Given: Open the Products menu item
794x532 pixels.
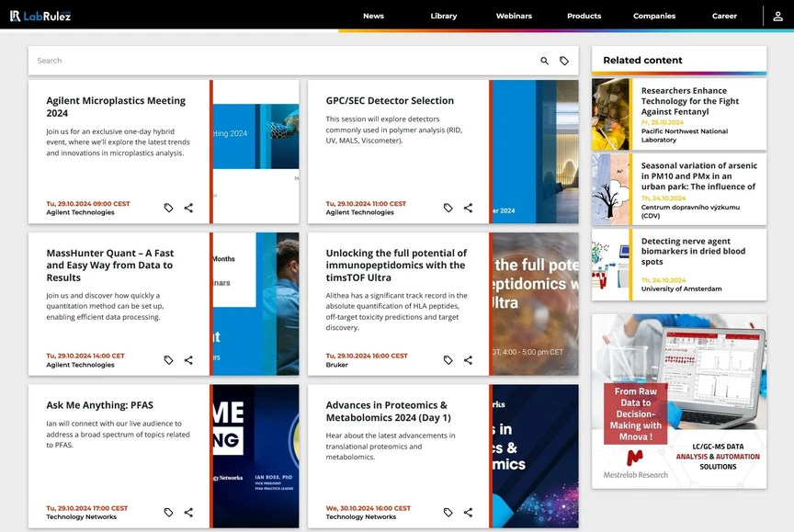Looking at the screenshot, I should (x=584, y=16).
